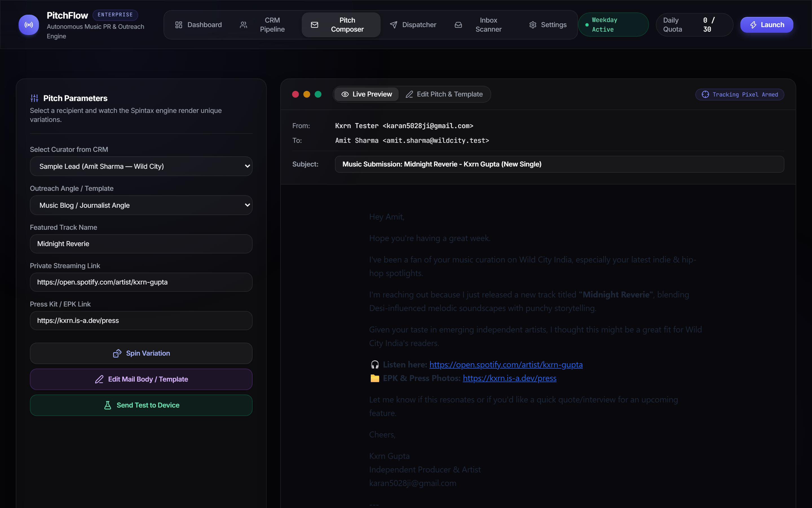
Task: Click the ENTERPRISE badge
Action: pyautogui.click(x=115, y=15)
